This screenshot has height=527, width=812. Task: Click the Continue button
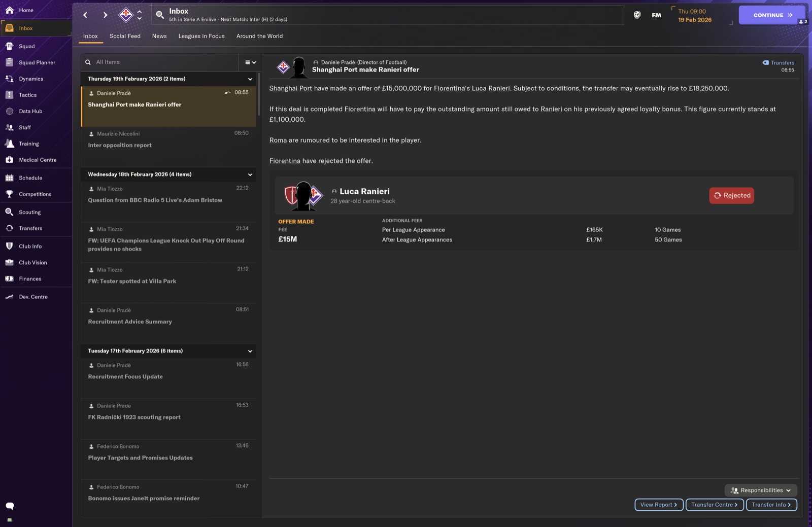[x=772, y=15]
